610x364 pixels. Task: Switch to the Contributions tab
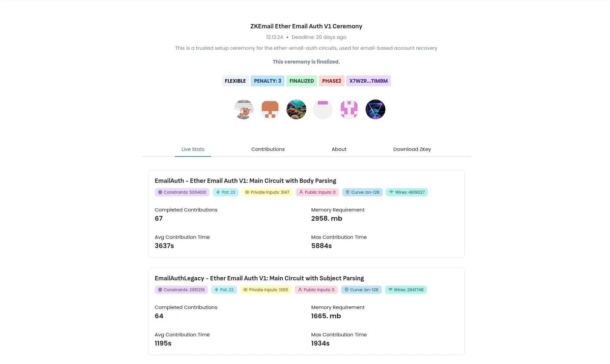click(x=268, y=149)
